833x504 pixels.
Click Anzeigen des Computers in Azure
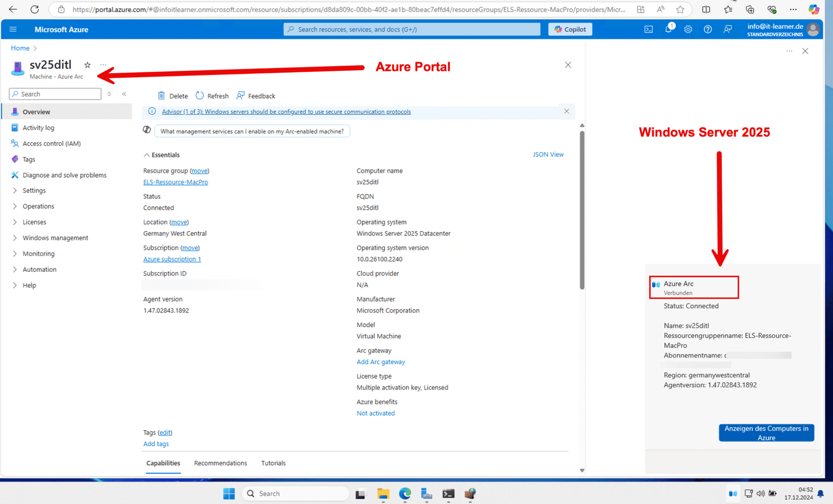tap(766, 433)
